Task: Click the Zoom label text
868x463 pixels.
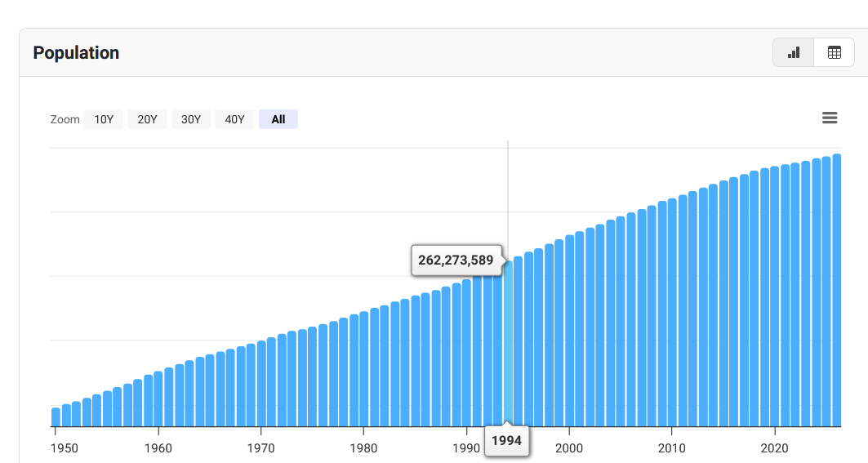Action: pos(65,119)
